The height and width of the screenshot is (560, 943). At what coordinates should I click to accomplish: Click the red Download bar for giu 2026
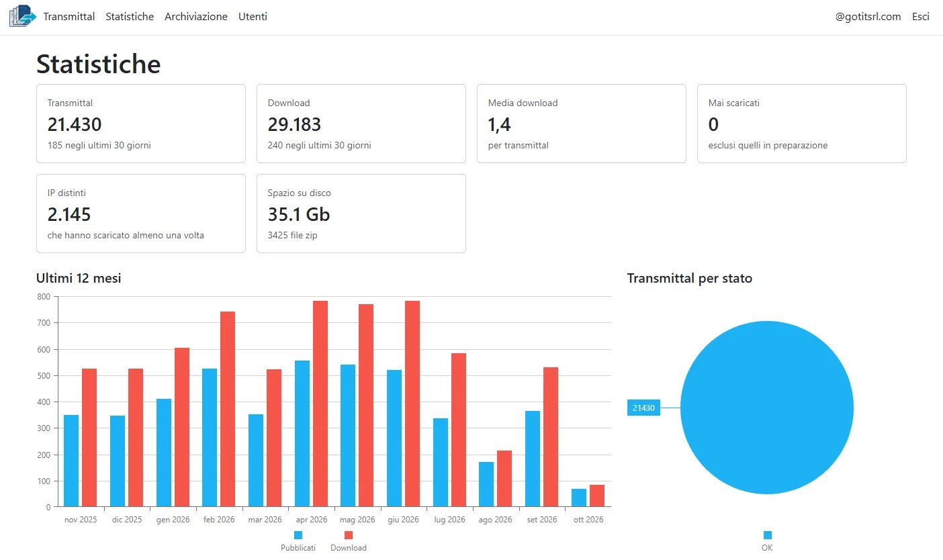tap(412, 404)
